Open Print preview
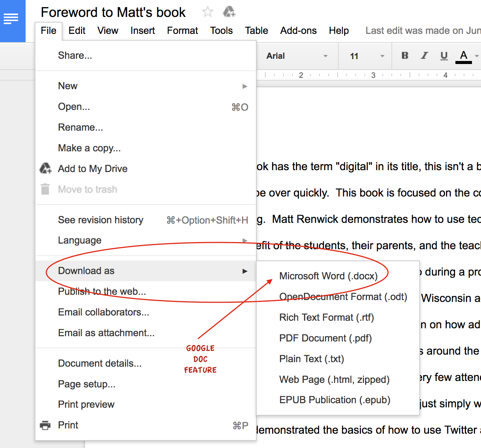The width and height of the screenshot is (481, 448). (x=146, y=404)
